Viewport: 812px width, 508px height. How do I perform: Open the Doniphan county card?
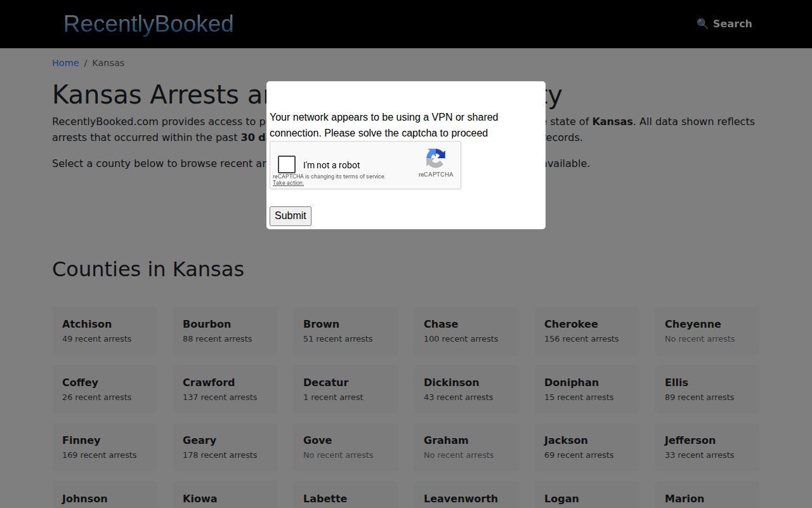pyautogui.click(x=587, y=389)
